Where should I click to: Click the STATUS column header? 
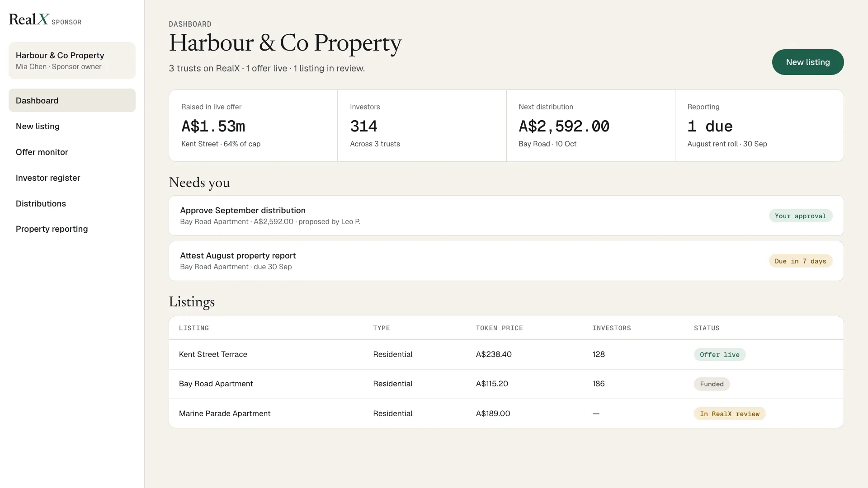point(707,328)
